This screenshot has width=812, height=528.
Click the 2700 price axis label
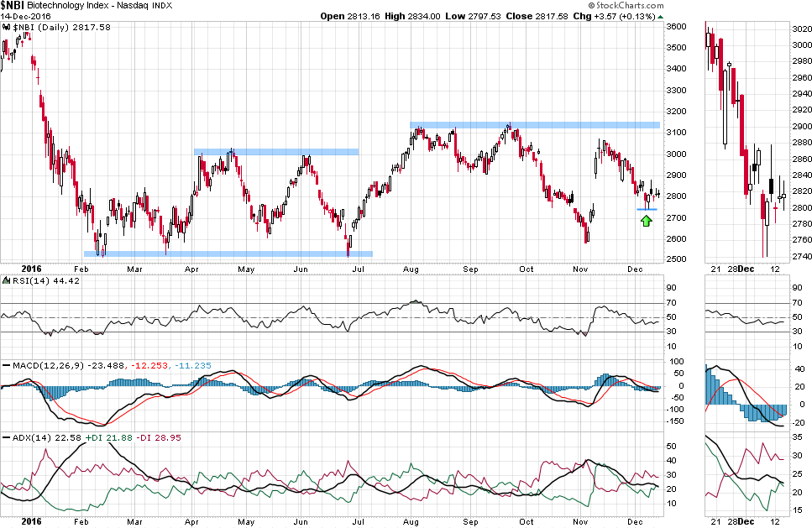coord(676,217)
